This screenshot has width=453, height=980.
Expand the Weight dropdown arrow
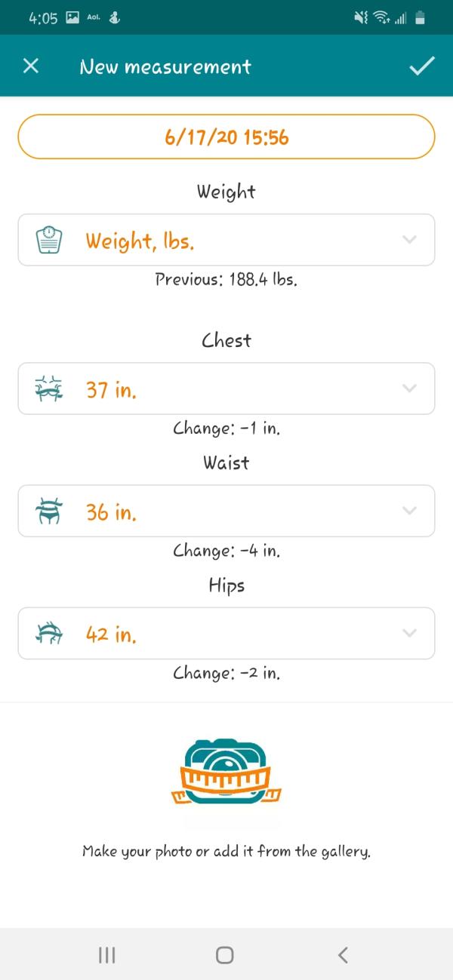pyautogui.click(x=409, y=240)
